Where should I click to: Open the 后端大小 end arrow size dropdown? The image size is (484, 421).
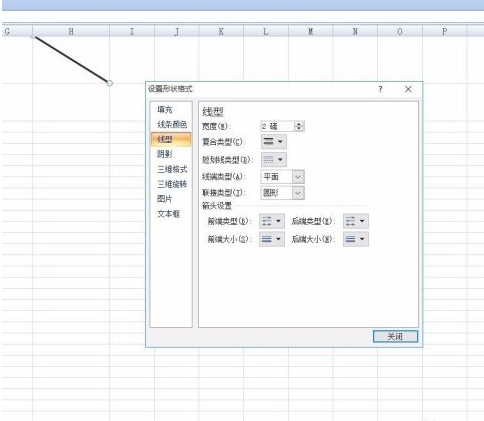[x=356, y=239]
